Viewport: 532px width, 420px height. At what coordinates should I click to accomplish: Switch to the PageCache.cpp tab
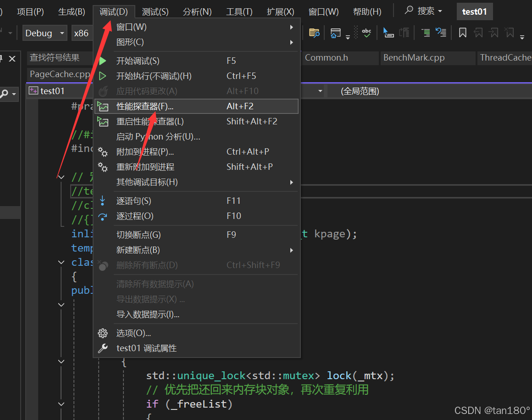60,74
